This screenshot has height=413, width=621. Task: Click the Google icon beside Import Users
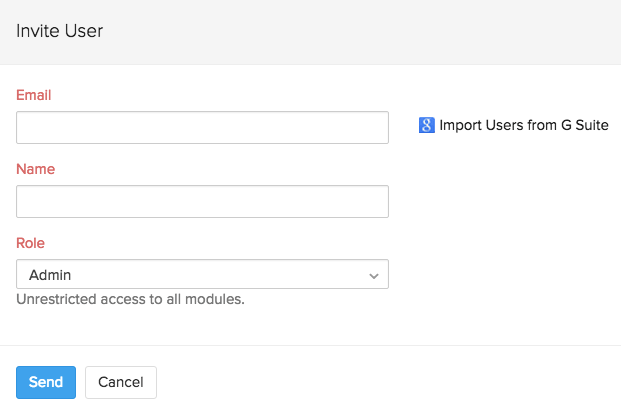(x=427, y=126)
